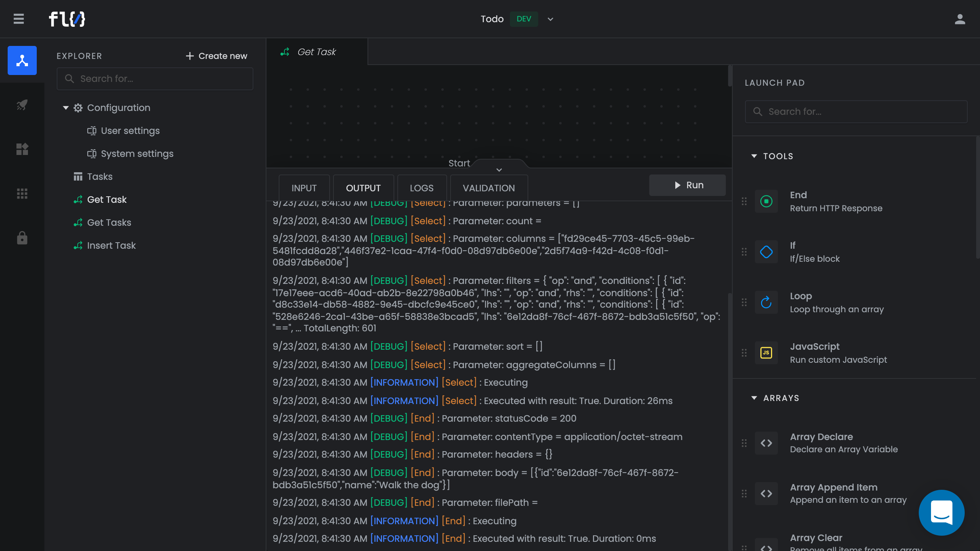
Task: Click the 'Parameter: sort = []' log line
Action: point(407,347)
